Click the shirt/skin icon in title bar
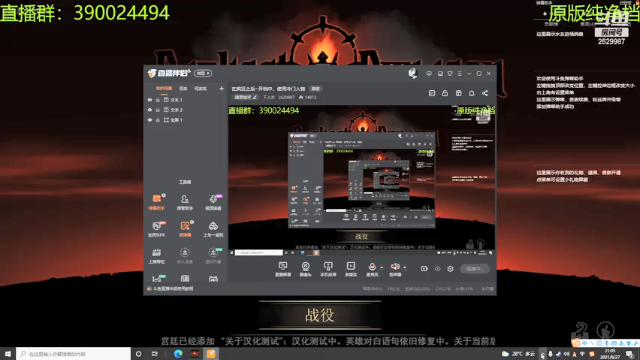640x360 pixels. [x=450, y=73]
